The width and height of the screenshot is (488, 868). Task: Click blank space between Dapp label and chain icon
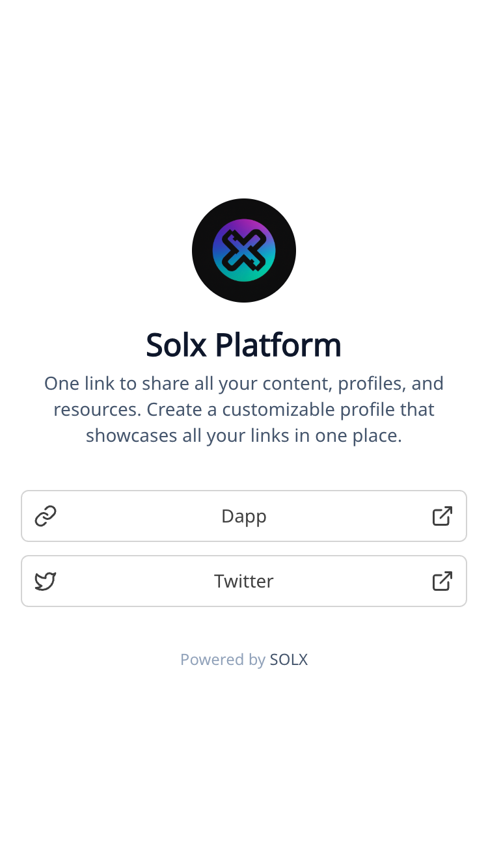[137, 516]
